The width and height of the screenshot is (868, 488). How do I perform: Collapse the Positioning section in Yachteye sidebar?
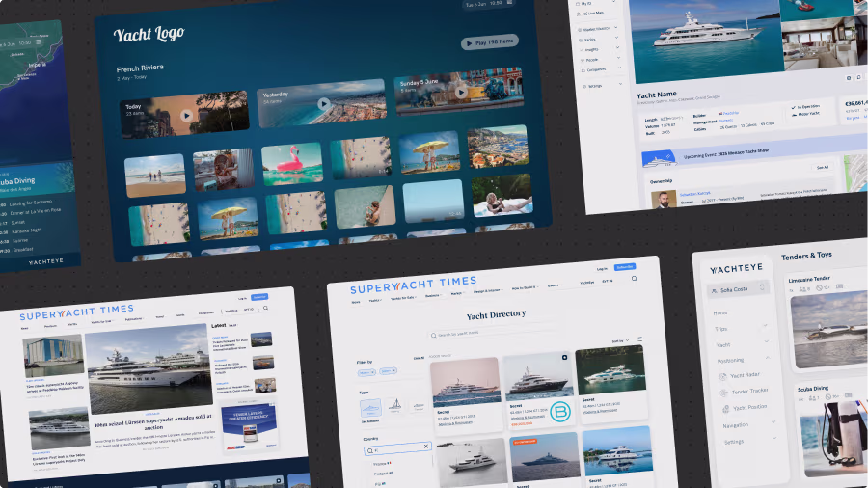pyautogui.click(x=766, y=360)
